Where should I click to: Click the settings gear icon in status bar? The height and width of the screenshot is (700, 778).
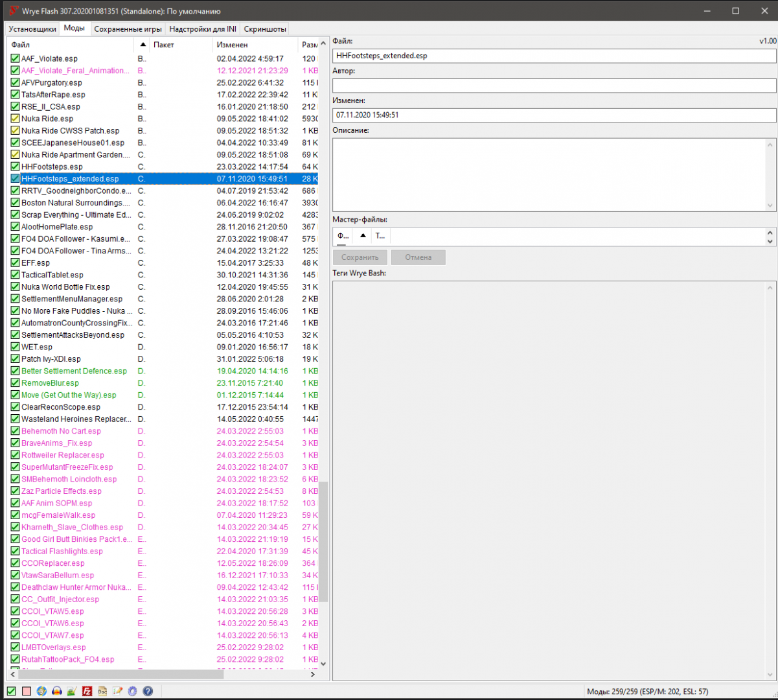pyautogui.click(x=132, y=692)
